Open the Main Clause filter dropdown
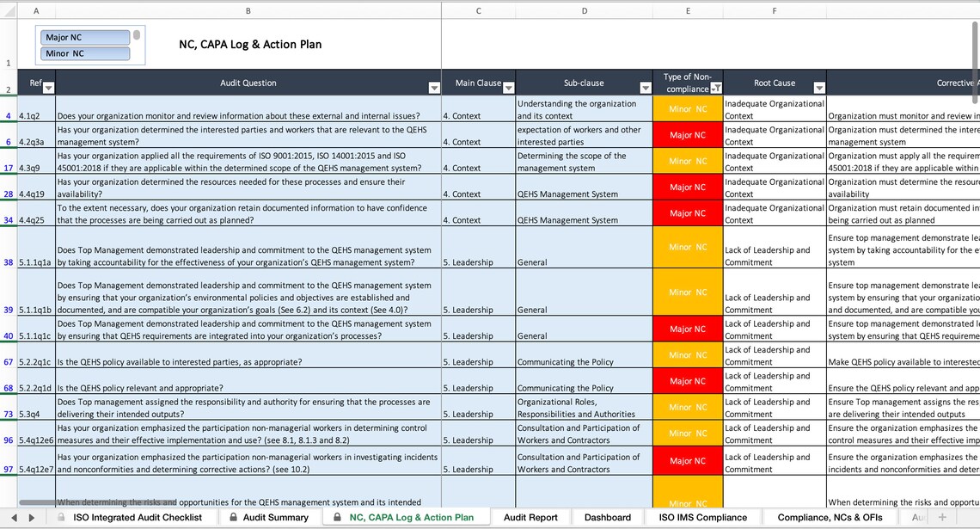The image size is (980, 529). 508,88
